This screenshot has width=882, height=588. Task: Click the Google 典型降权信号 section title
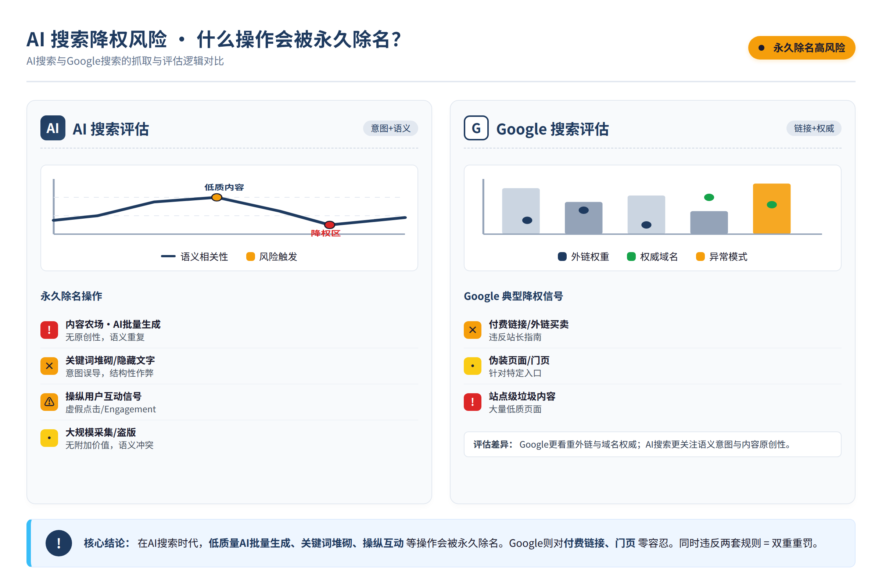point(513,296)
